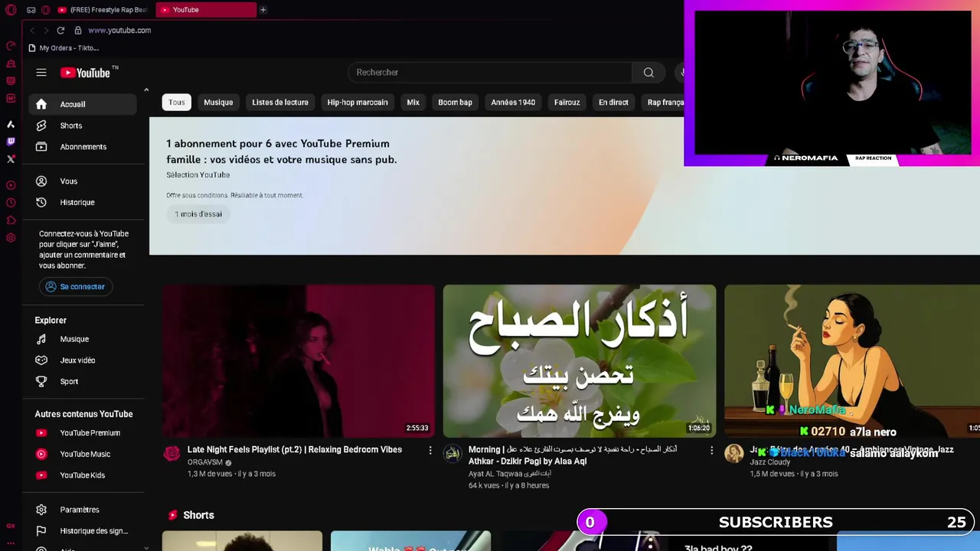Toggle the YouTube hamburger guide menu
Image resolution: width=980 pixels, height=551 pixels.
41,73
